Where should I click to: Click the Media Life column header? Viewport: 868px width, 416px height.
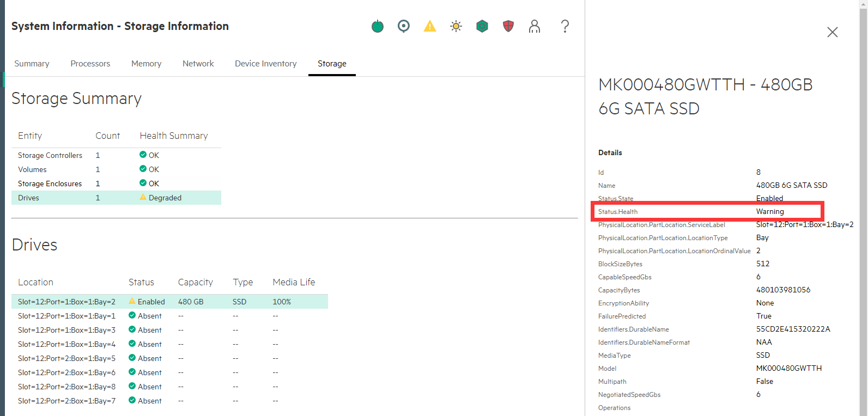[294, 282]
